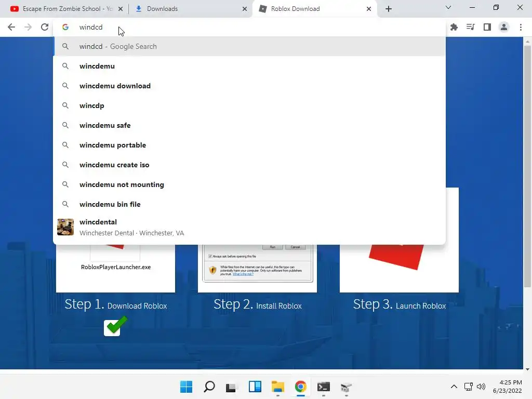Open the clock showing 4:25 PM

tap(507, 387)
